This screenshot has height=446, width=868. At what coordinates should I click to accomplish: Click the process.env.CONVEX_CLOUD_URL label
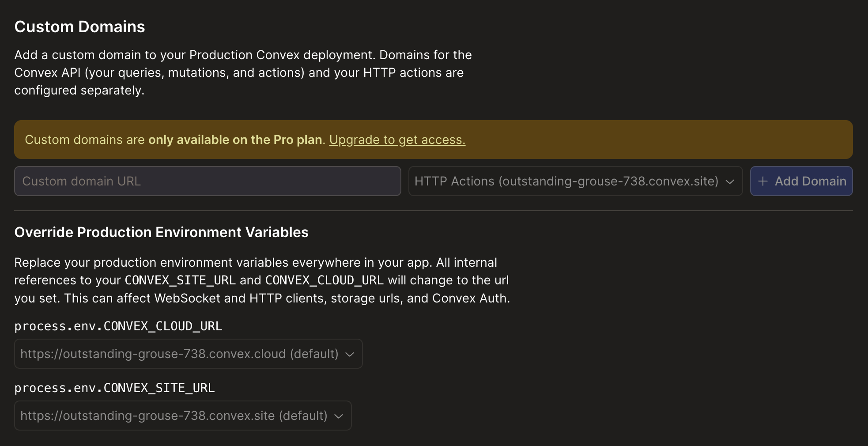[x=118, y=326]
